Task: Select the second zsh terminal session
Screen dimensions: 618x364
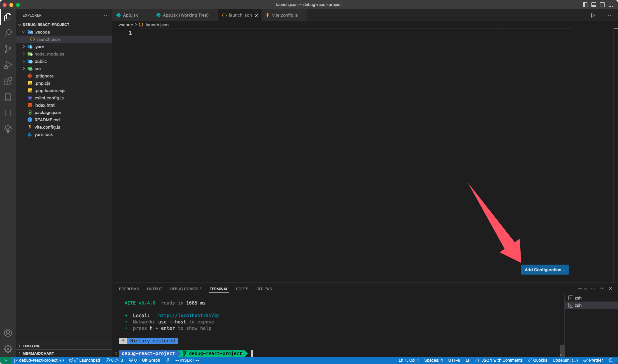Action: pyautogui.click(x=578, y=305)
